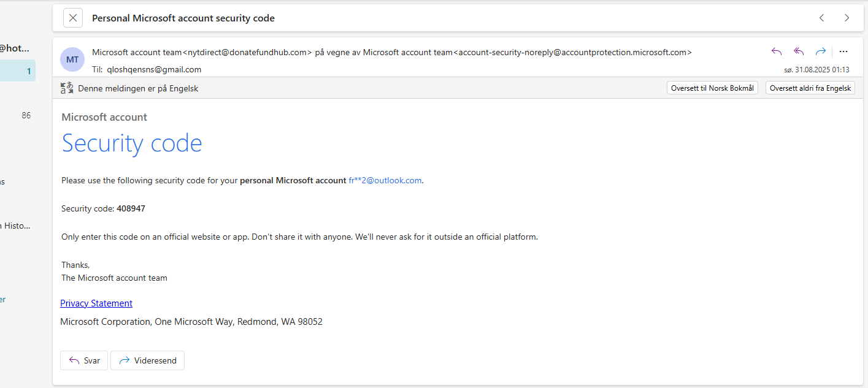Click the translation language icon
Image resolution: width=868 pixels, height=388 pixels.
click(67, 88)
